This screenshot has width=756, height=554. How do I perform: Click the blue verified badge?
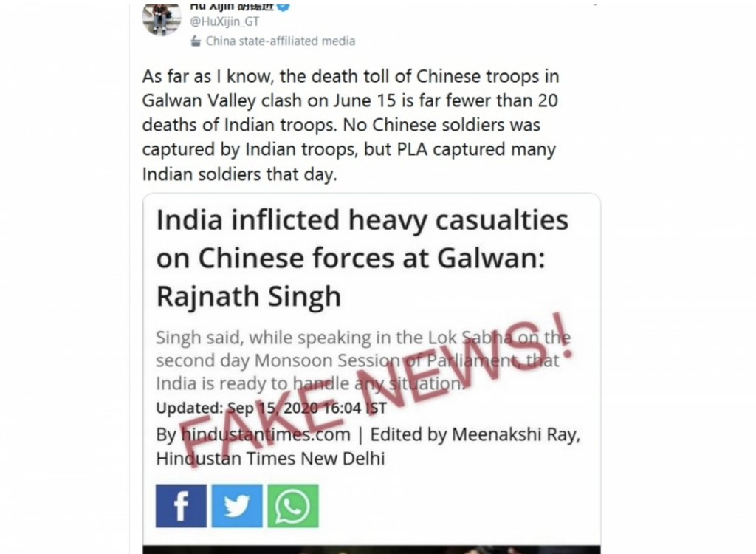[284, 6]
